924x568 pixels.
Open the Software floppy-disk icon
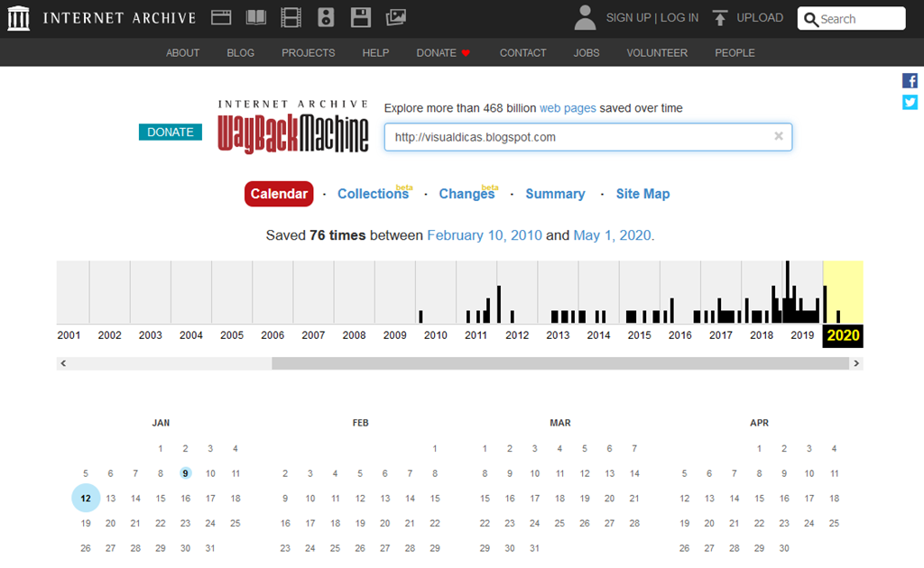361,18
